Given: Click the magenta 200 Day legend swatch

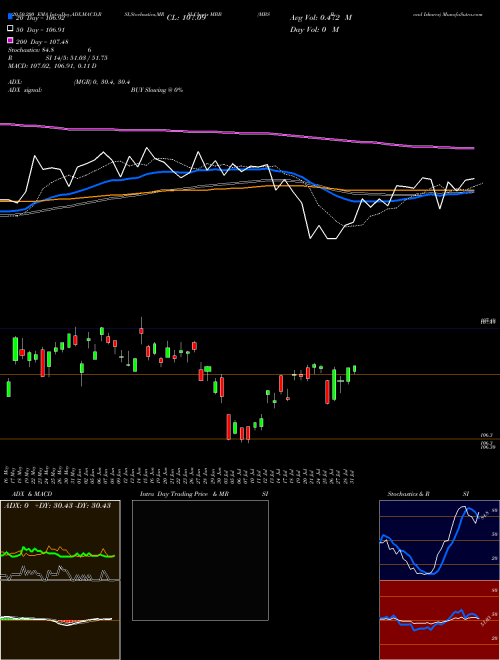Looking at the screenshot, I should (x=10, y=40).
